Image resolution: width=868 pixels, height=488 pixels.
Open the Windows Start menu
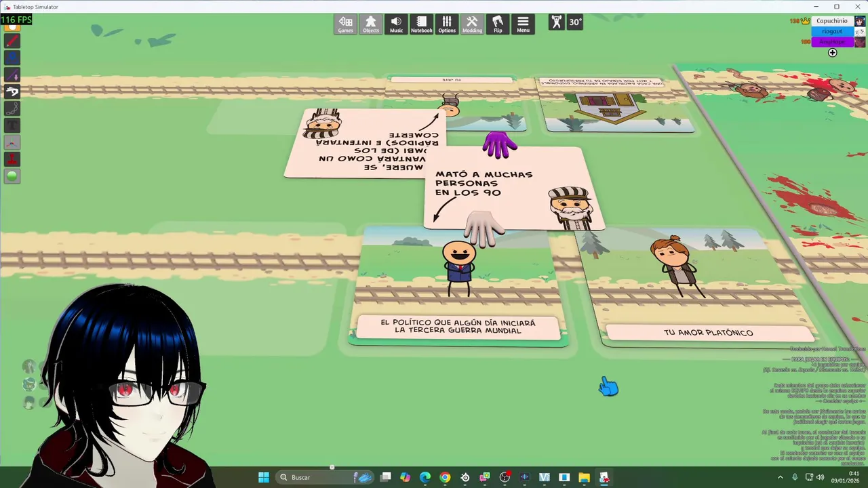tap(263, 477)
